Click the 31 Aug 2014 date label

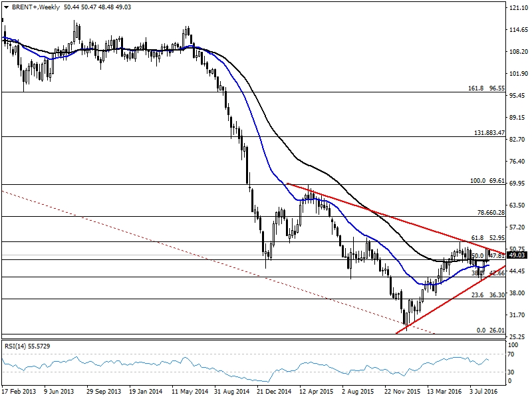pos(232,392)
